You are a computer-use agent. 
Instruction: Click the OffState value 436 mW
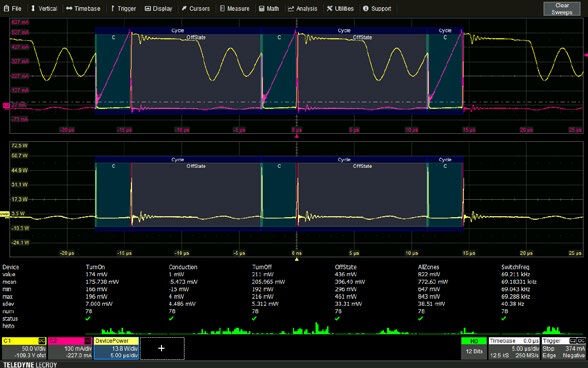[x=345, y=275]
